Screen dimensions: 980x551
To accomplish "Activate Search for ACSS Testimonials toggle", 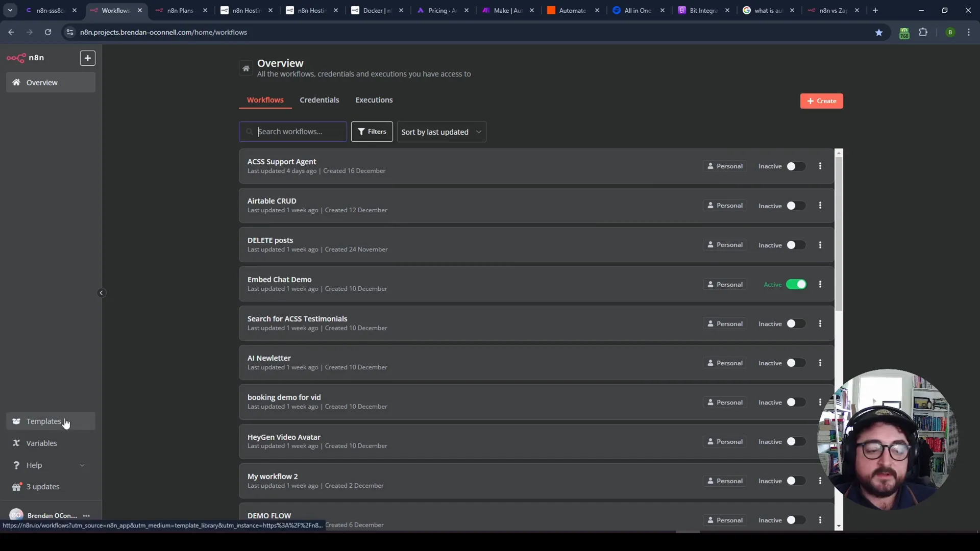I will (x=796, y=323).
